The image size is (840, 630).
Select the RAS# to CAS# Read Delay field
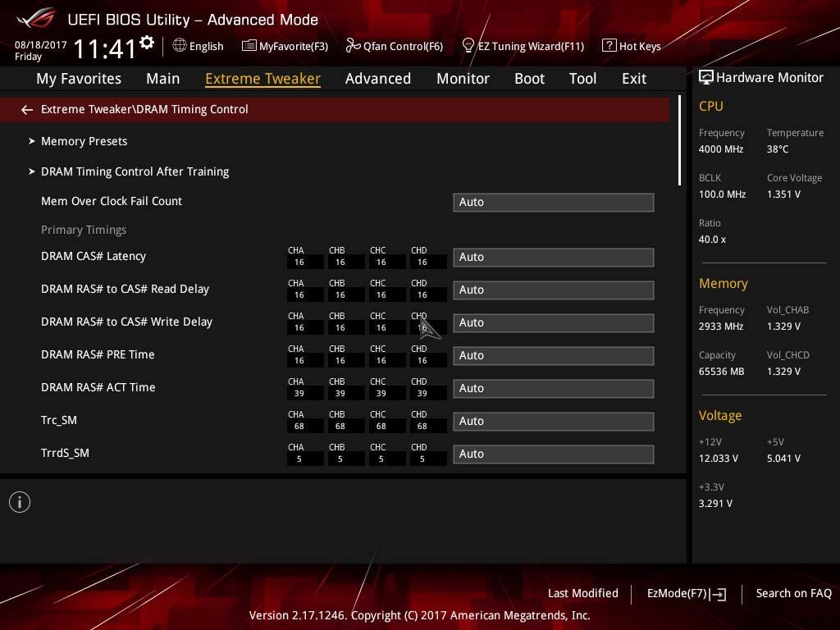coord(554,290)
